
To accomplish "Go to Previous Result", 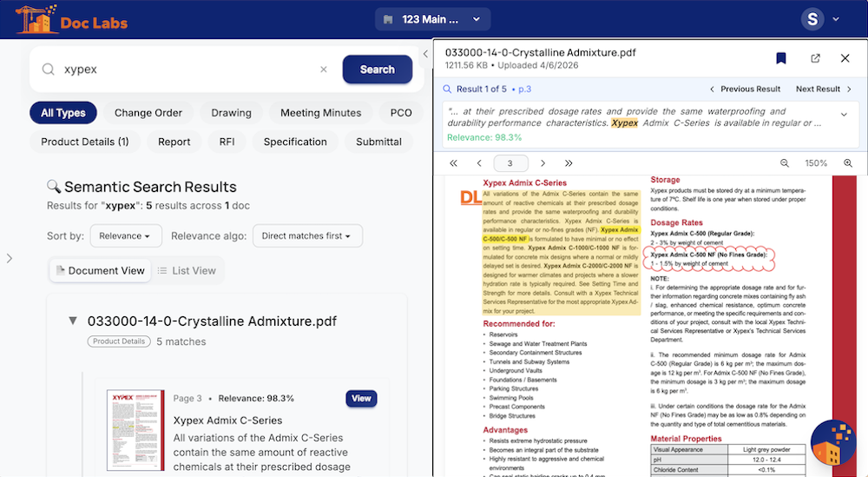I will click(745, 89).
